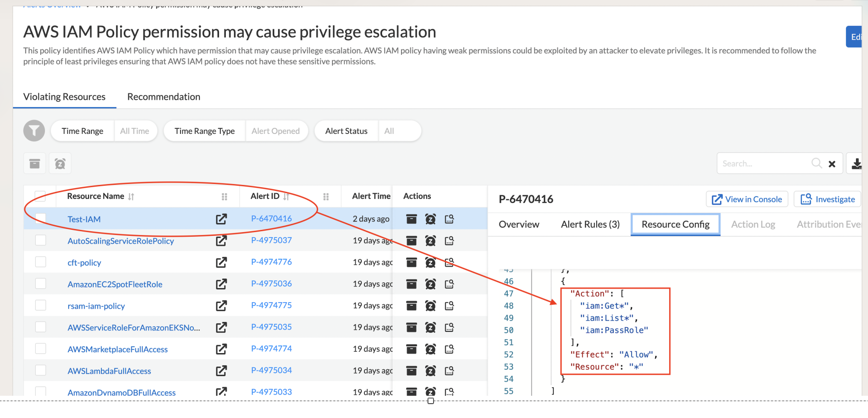This screenshot has height=418, width=868.
Task: Click the Investigate button in details panel
Action: 828,199
